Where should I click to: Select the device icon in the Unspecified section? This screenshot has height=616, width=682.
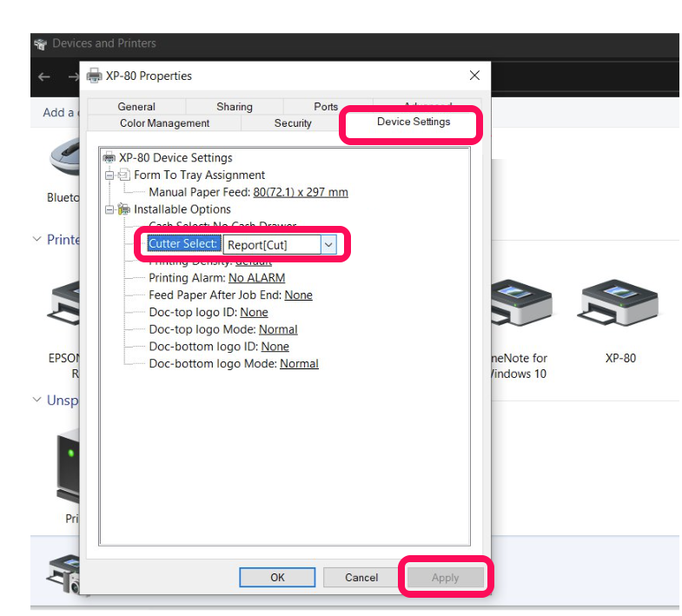click(x=68, y=466)
